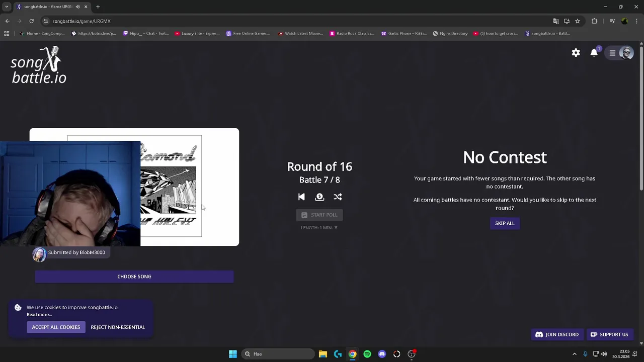
Task: Open Home - SongComp bookmark
Action: click(42, 34)
